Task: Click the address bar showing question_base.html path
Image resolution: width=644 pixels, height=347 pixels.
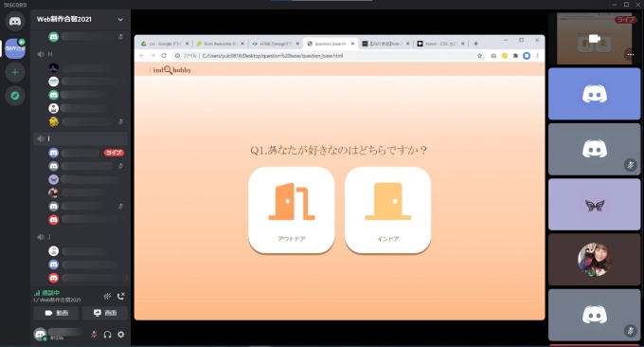Action: pyautogui.click(x=273, y=56)
